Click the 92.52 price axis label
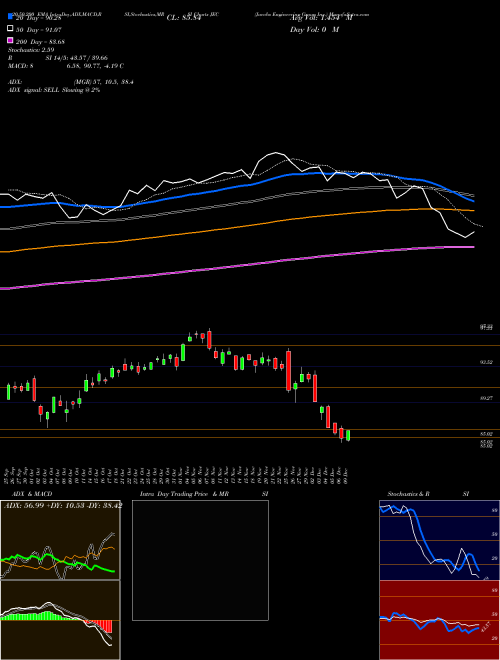 pyautogui.click(x=486, y=362)
